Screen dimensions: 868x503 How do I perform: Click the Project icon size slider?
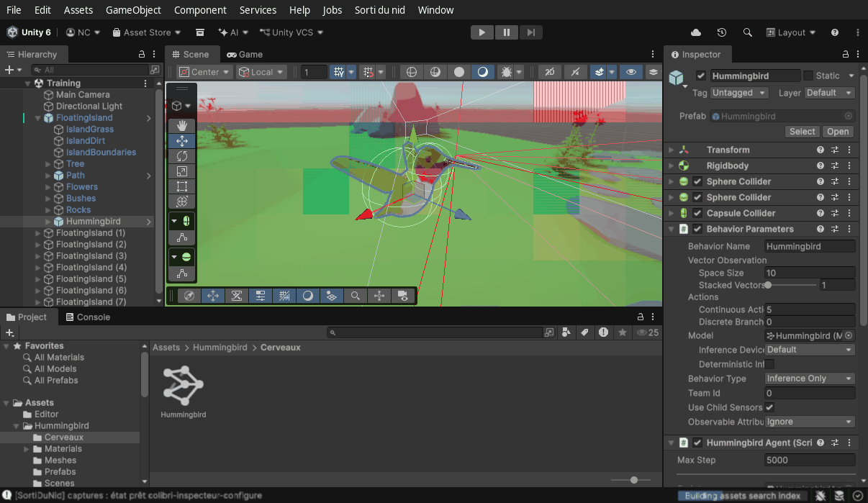(x=633, y=480)
